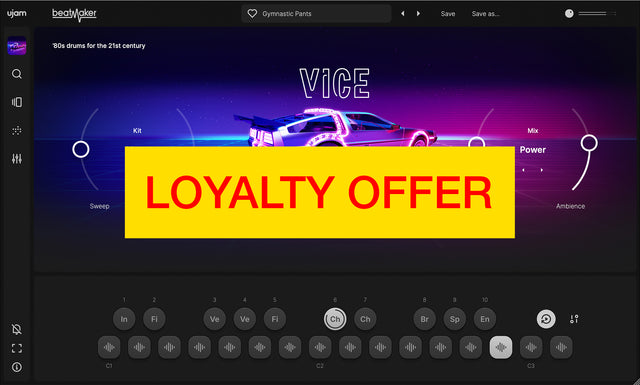Open the info circle icon
The width and height of the screenshot is (640, 385).
pos(17,367)
